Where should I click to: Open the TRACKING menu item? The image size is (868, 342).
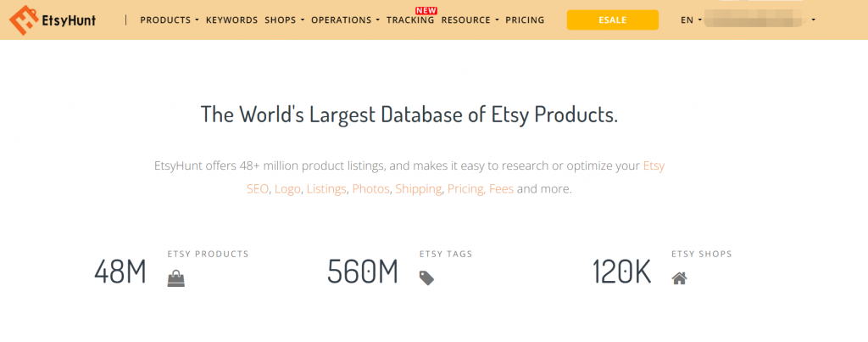410,20
